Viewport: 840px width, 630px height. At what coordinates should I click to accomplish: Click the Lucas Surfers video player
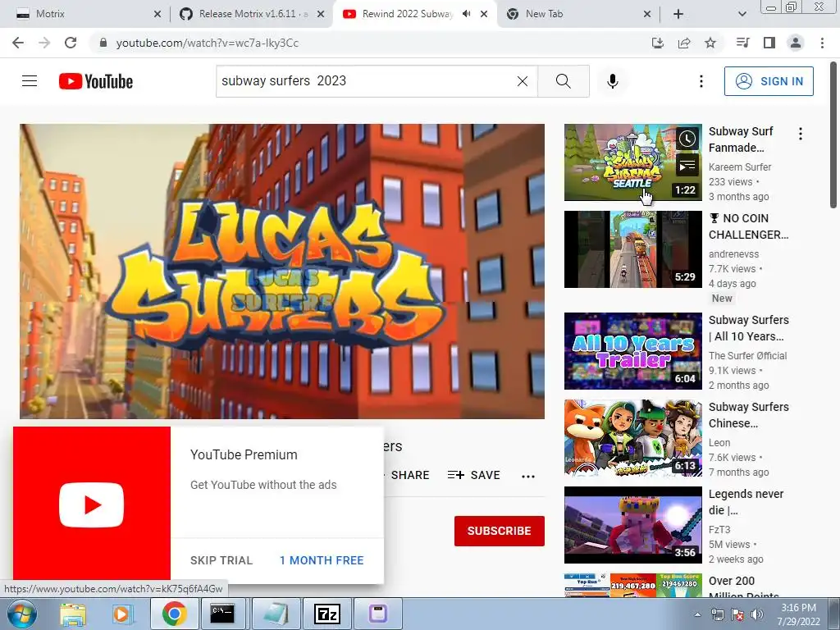click(x=282, y=271)
